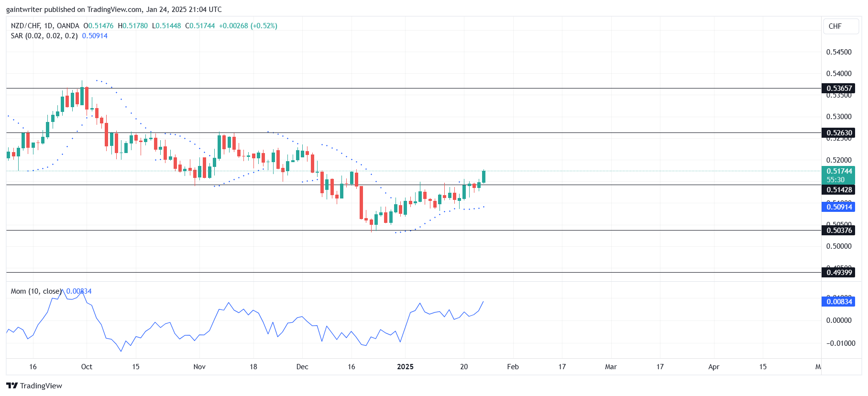Click the 0.53657 price level label
Image resolution: width=868 pixels, height=396 pixels.
(839, 88)
